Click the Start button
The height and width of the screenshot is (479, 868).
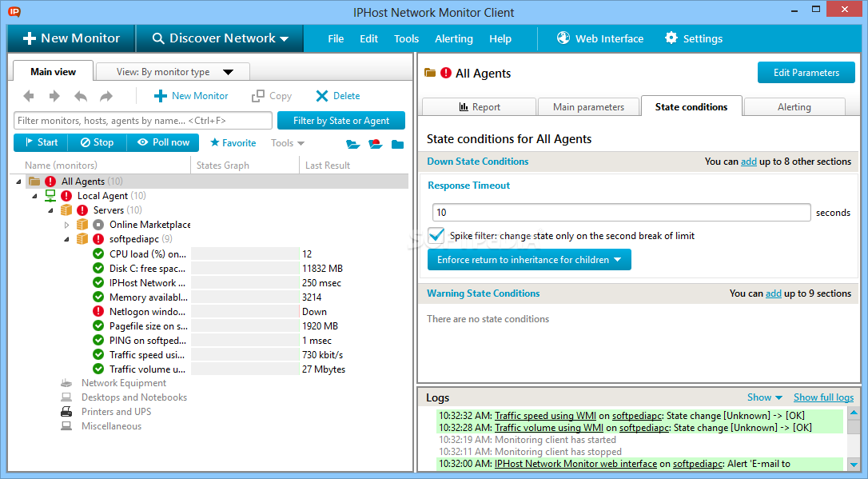pyautogui.click(x=41, y=142)
